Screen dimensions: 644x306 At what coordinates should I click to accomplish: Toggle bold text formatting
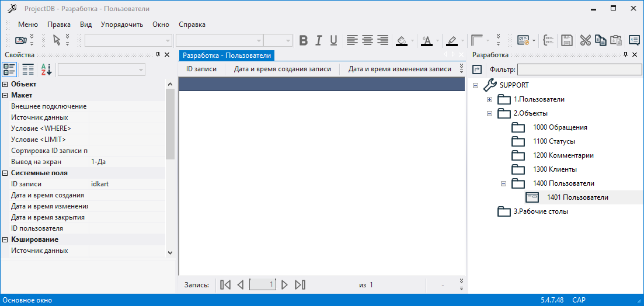coord(304,40)
